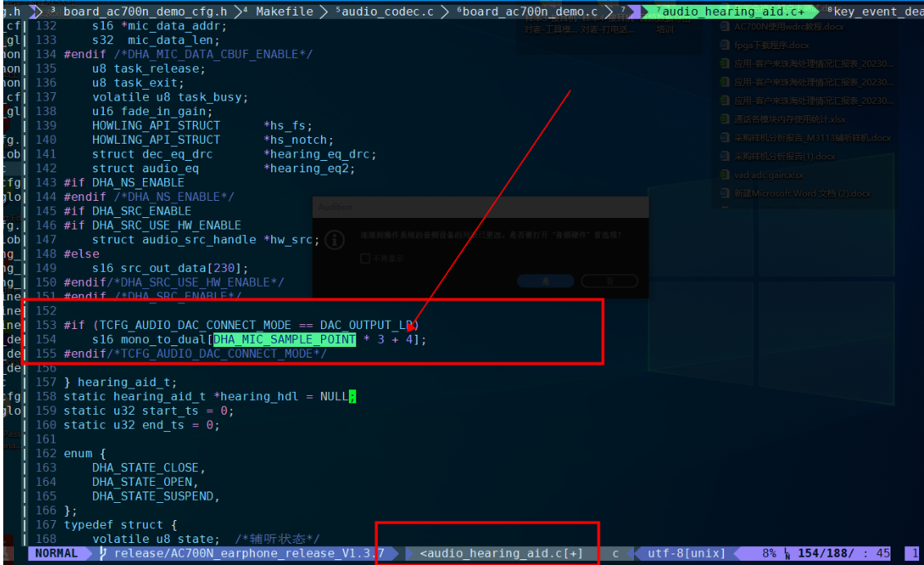
Task: Click the 154/188 line position indicator
Action: (x=826, y=554)
